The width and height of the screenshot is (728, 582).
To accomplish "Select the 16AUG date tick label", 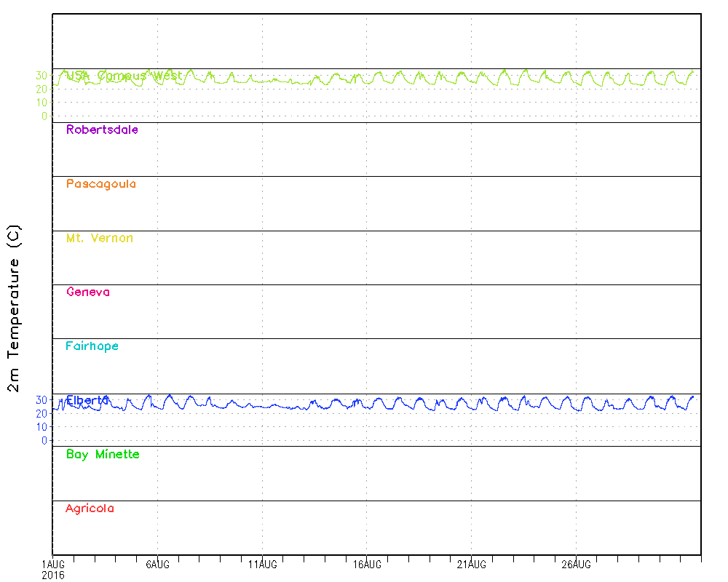I will 367,564.
